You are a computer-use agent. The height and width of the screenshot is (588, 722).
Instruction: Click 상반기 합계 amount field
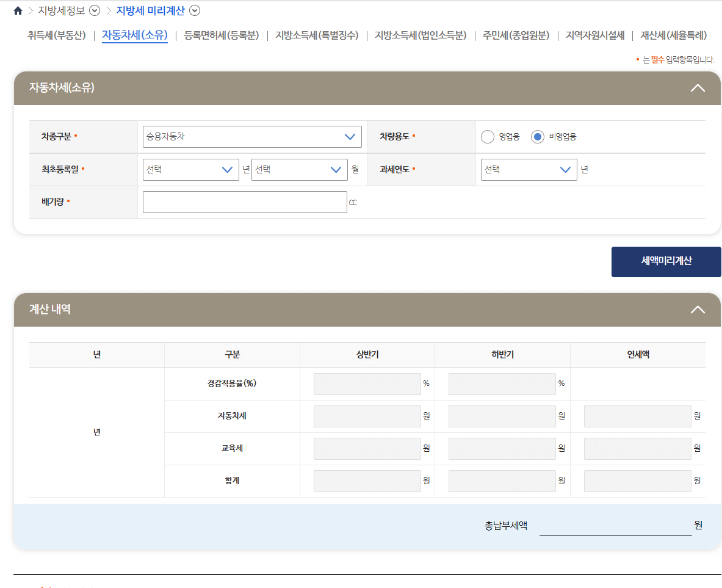pyautogui.click(x=367, y=481)
